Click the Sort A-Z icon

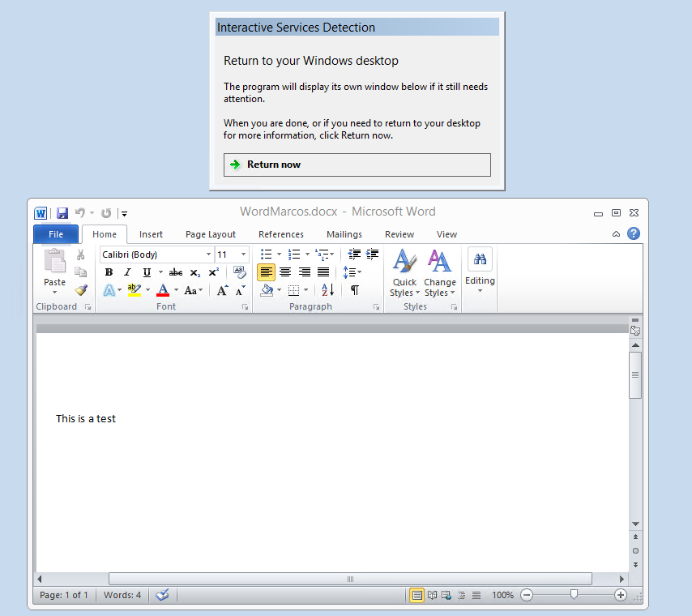pos(327,290)
